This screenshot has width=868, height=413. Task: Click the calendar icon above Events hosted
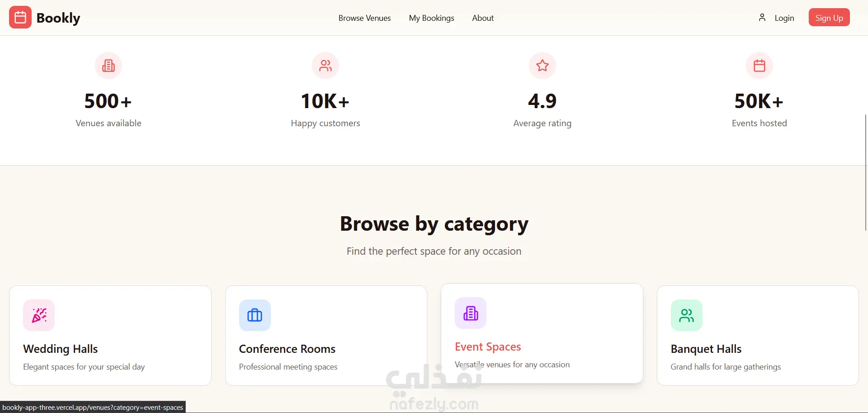[x=759, y=66]
